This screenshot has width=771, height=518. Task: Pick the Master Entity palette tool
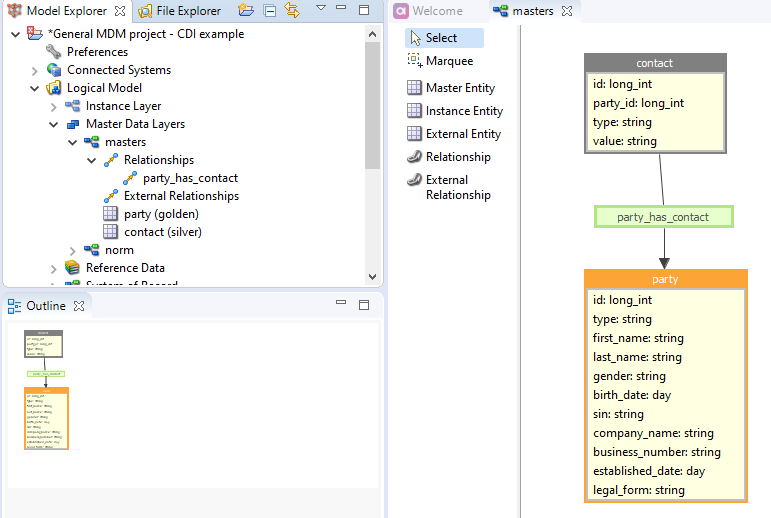[x=459, y=88]
